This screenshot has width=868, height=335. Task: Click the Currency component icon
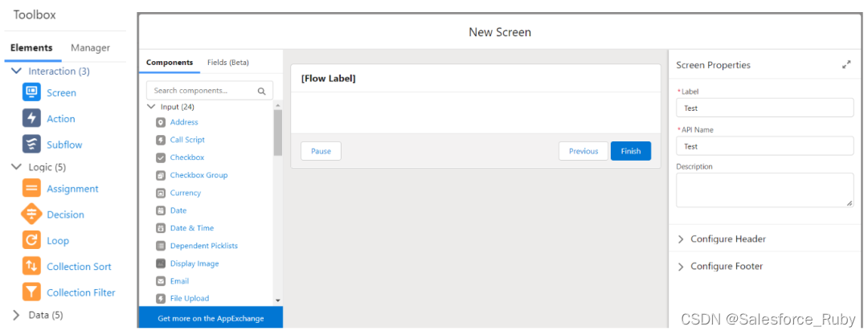tap(161, 194)
